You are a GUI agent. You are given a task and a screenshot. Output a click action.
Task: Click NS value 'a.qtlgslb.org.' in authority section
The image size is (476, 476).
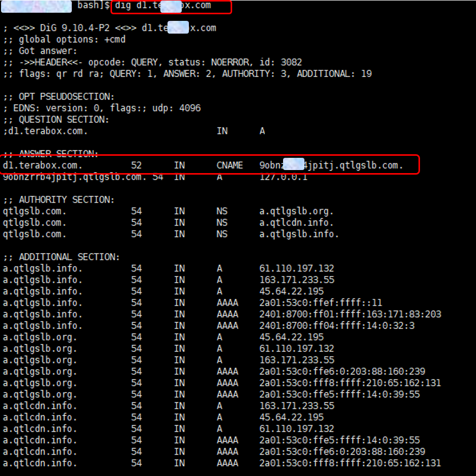[x=296, y=211]
